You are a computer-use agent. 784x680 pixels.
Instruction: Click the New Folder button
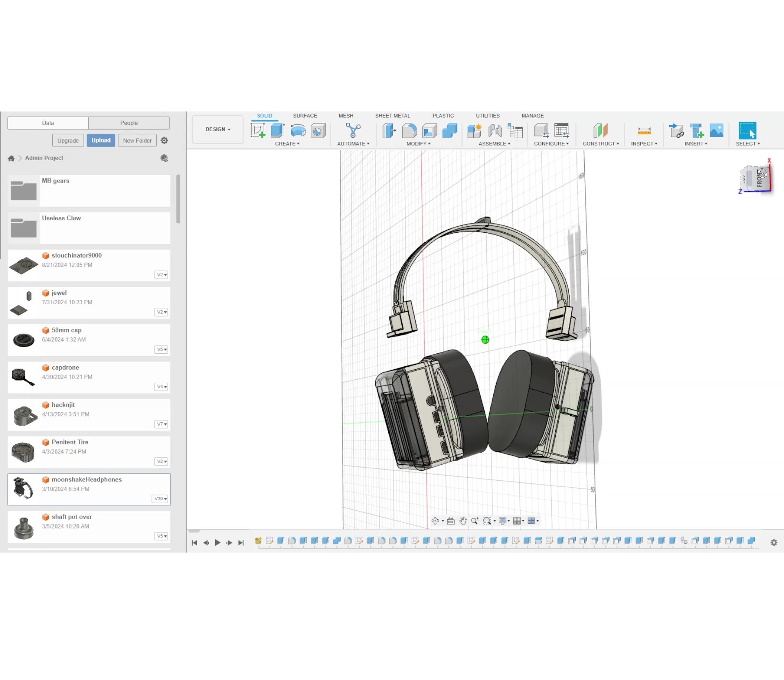[x=137, y=140]
